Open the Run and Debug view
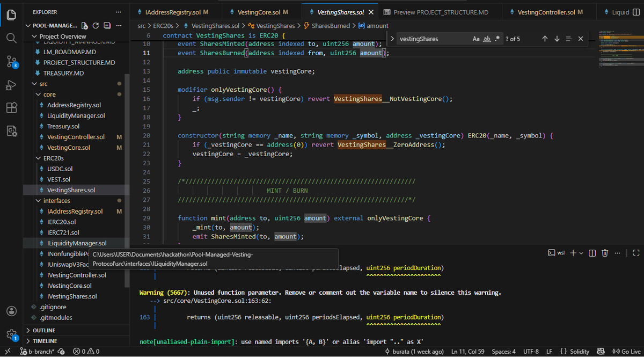Image resolution: width=644 pixels, height=357 pixels. tap(11, 85)
